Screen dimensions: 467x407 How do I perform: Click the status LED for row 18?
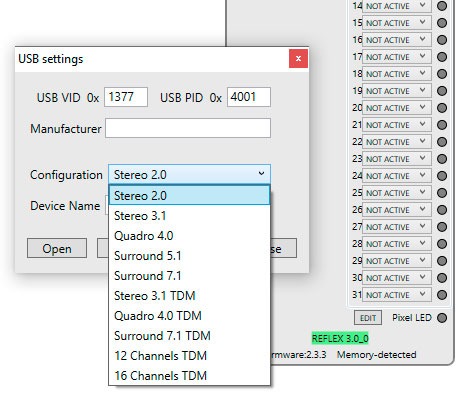[442, 74]
